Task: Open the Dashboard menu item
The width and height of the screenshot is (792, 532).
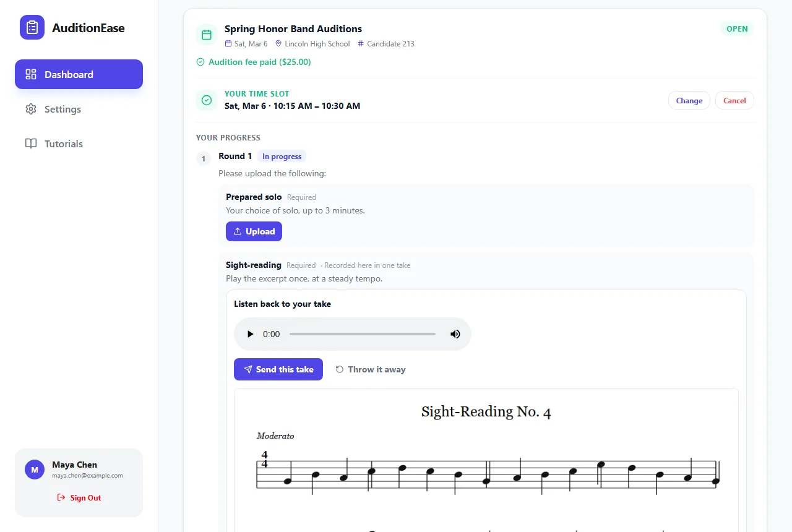Action: 79,74
